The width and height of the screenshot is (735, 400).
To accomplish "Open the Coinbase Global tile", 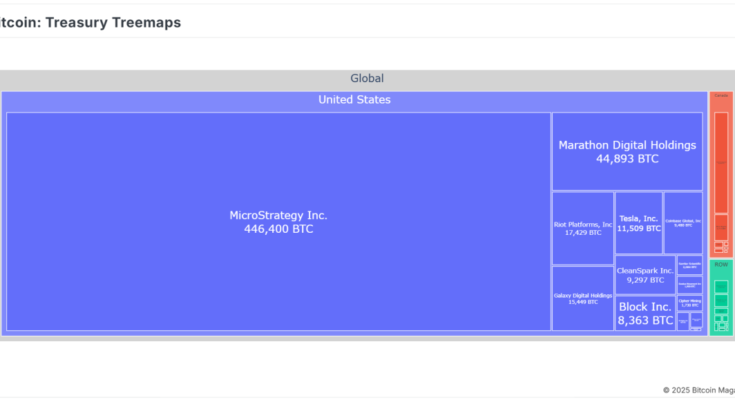I will (683, 223).
